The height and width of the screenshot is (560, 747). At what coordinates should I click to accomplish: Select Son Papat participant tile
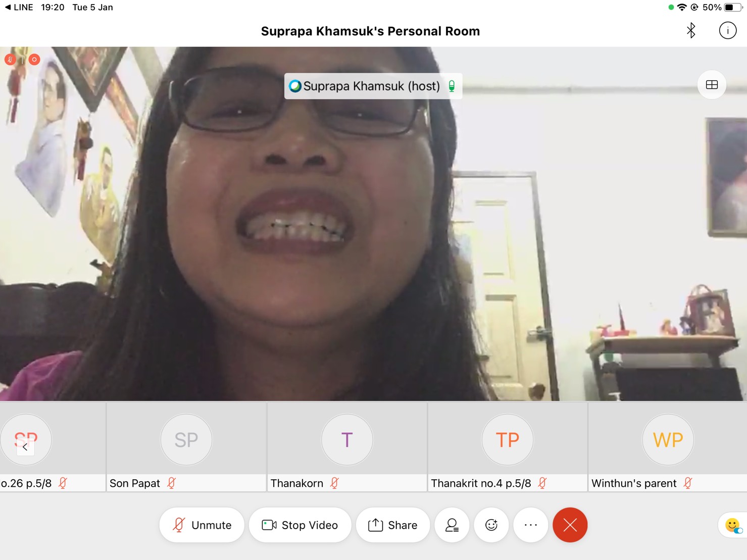tap(186, 447)
